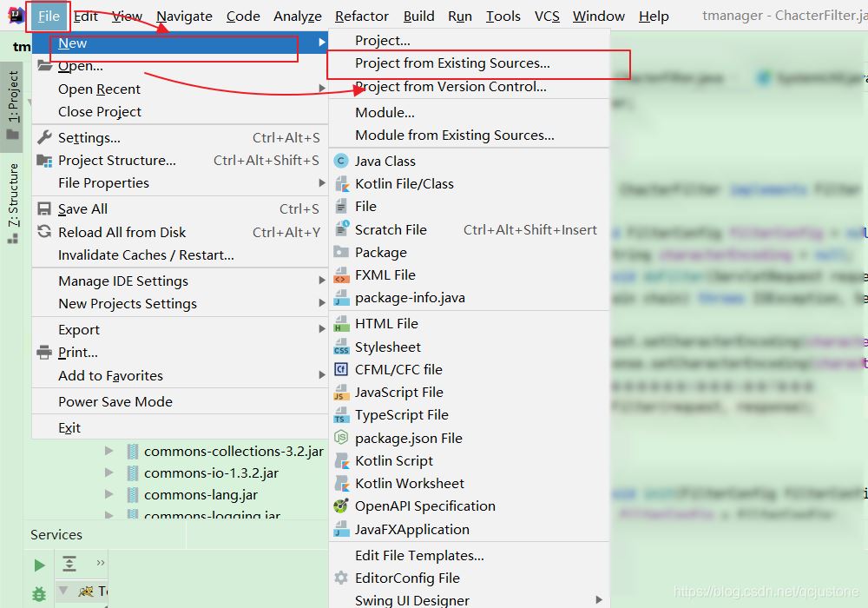Click the package.json File icon
This screenshot has height=608, width=868.
coord(341,438)
